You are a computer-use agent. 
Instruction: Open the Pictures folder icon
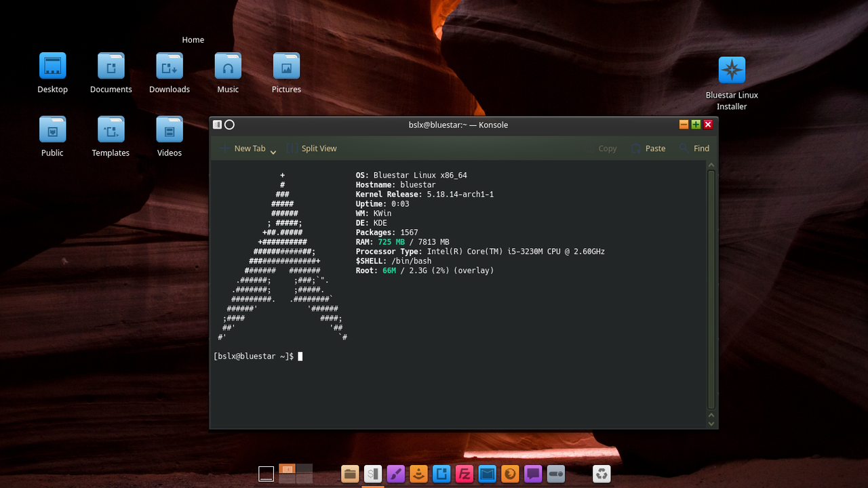286,66
